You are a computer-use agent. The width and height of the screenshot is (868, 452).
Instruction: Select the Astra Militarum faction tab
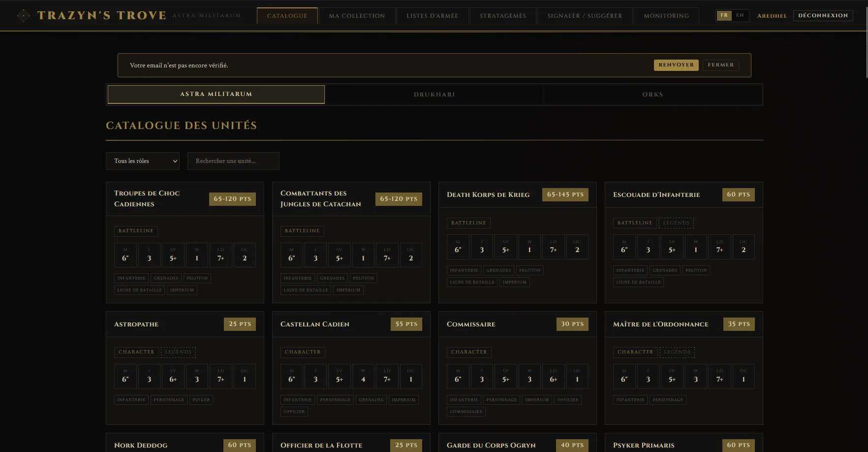tap(216, 94)
